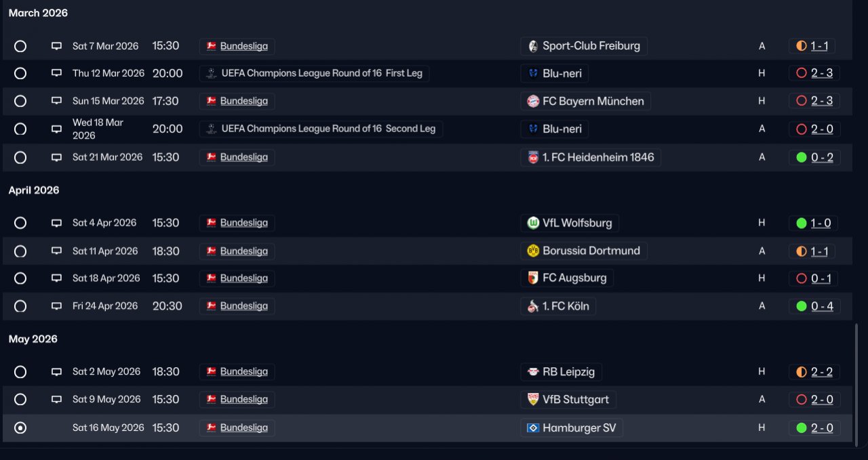The image size is (868, 460).
Task: Select the radio button for the RB Leipzig fixture
Action: 20,372
